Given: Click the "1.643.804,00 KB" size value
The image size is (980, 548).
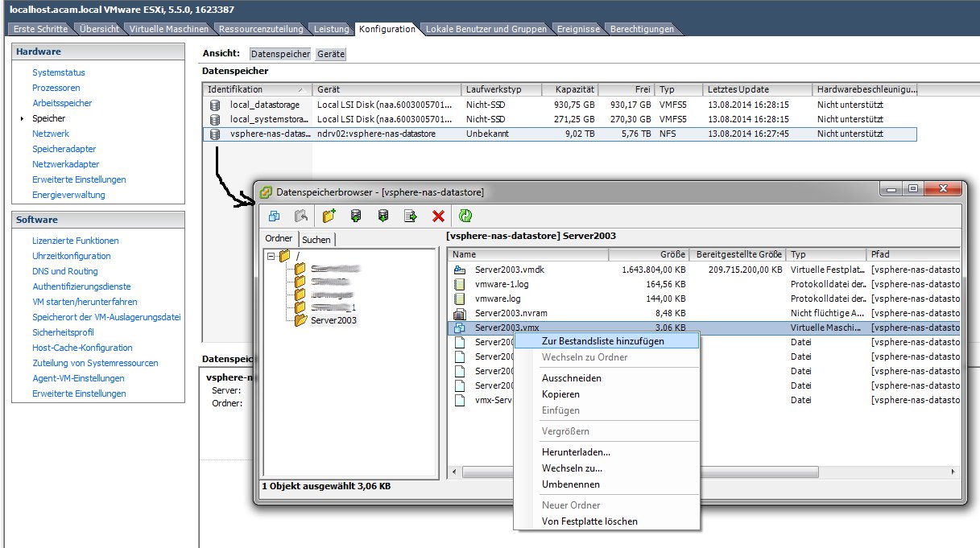Looking at the screenshot, I should [x=654, y=270].
